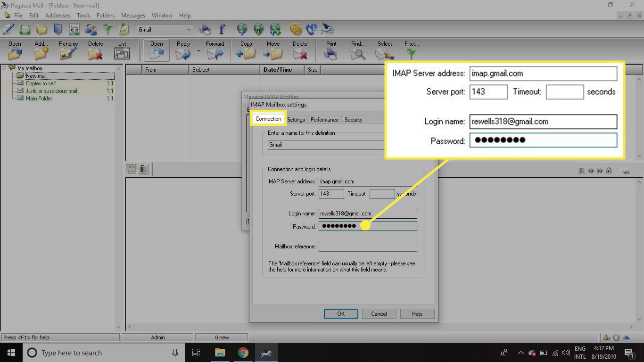
Task: Start a new message with the pencil icon
Action: [x=8, y=30]
